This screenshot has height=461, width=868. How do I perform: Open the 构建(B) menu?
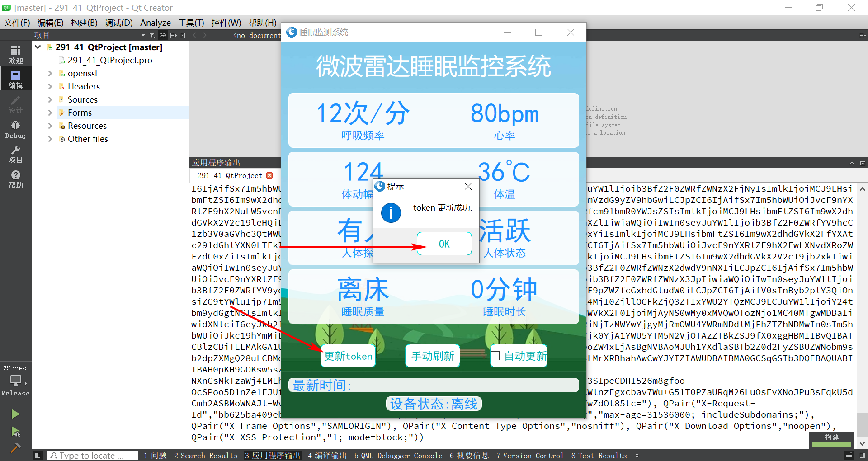pyautogui.click(x=84, y=23)
